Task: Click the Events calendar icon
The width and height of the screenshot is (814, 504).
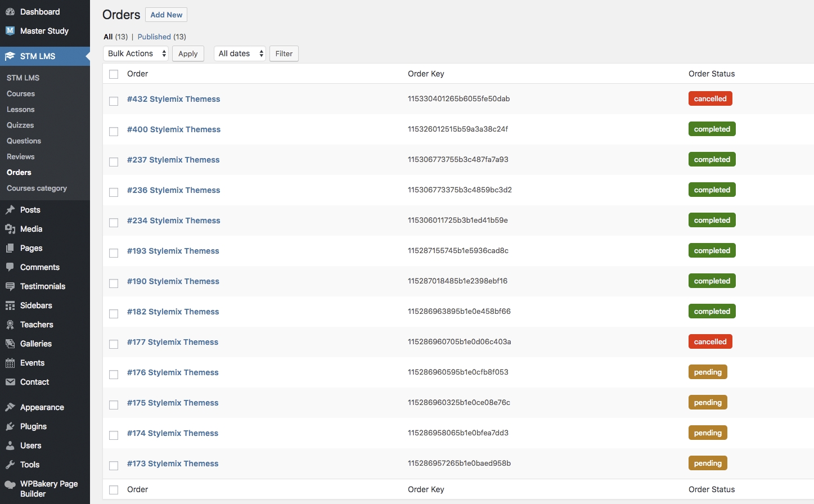Action: click(10, 363)
